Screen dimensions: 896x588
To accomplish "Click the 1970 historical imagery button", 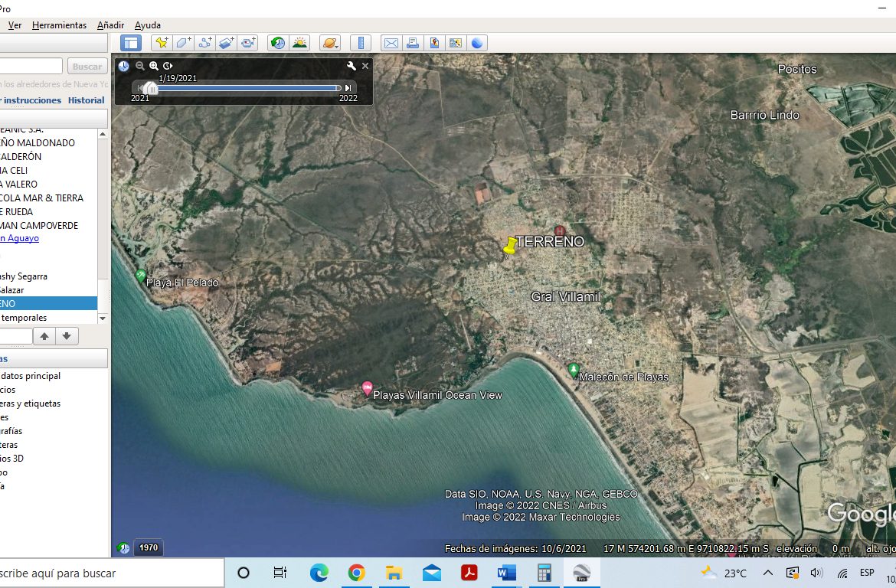I will 149,547.
